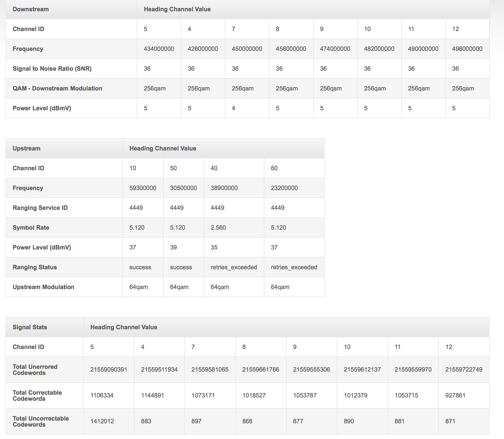The height and width of the screenshot is (439, 504).
Task: Click the power level value for downstream channel 7
Action: [x=233, y=108]
